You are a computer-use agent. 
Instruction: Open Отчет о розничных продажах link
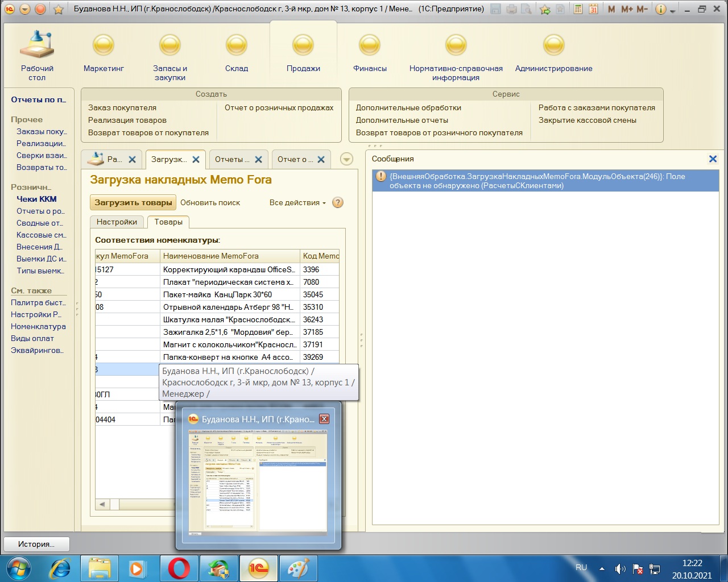click(279, 107)
